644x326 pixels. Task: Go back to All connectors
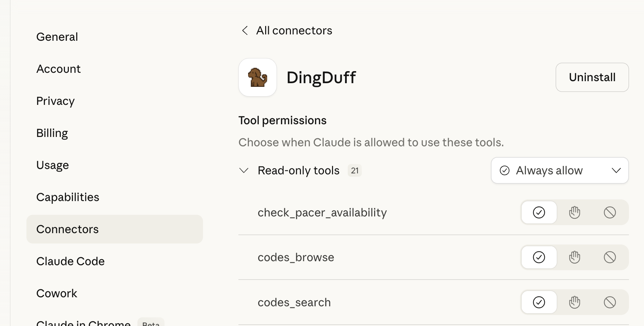[294, 30]
